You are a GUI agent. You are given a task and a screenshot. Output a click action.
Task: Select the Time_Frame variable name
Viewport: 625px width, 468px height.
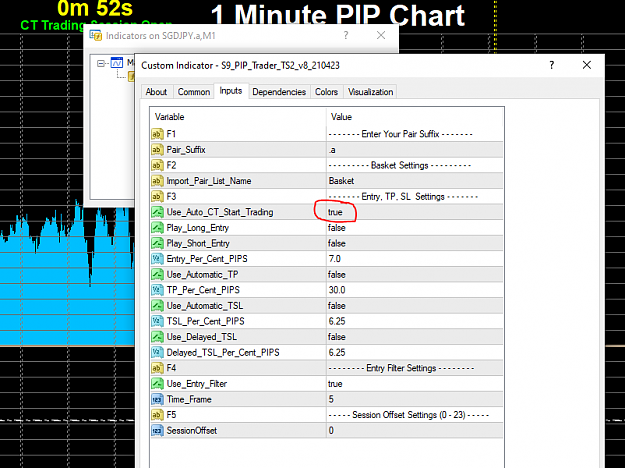click(189, 399)
